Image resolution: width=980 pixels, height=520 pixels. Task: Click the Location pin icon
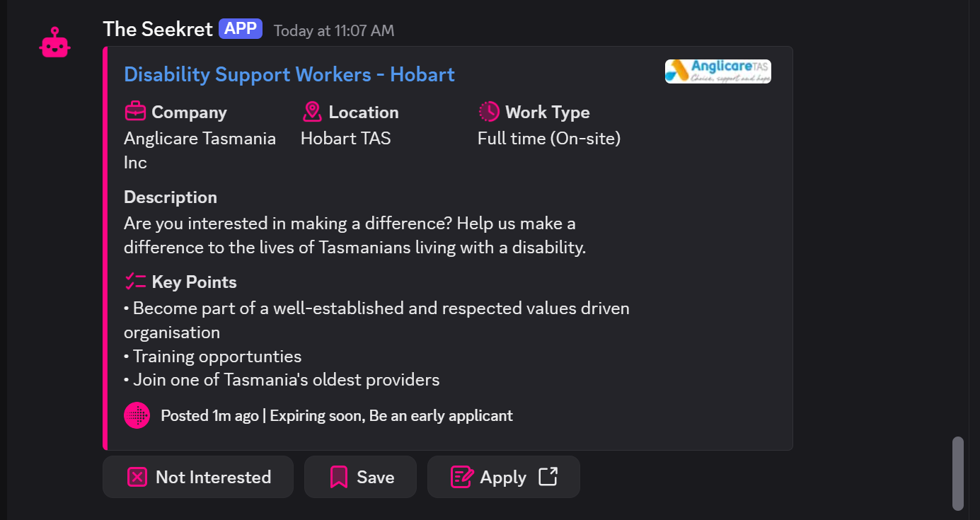point(312,112)
